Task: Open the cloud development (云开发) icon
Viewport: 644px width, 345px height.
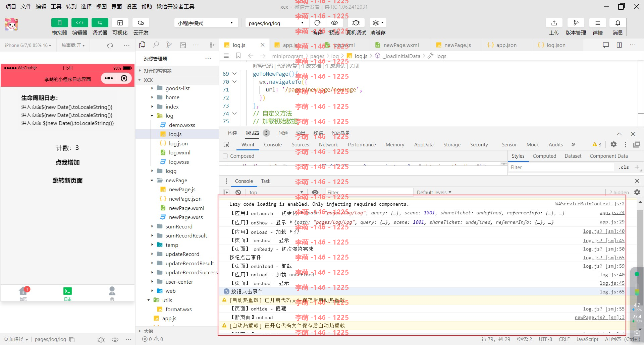Action: point(141,23)
